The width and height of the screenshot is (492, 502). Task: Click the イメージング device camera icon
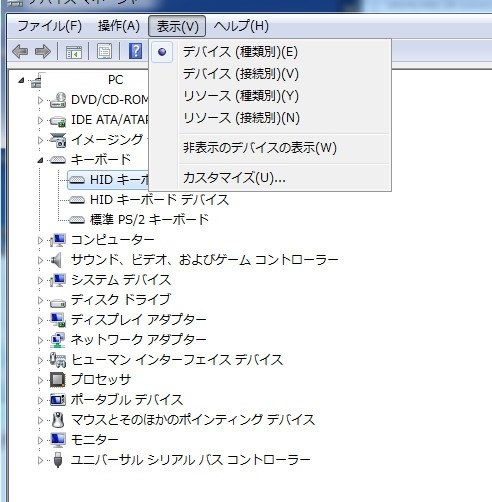58,140
